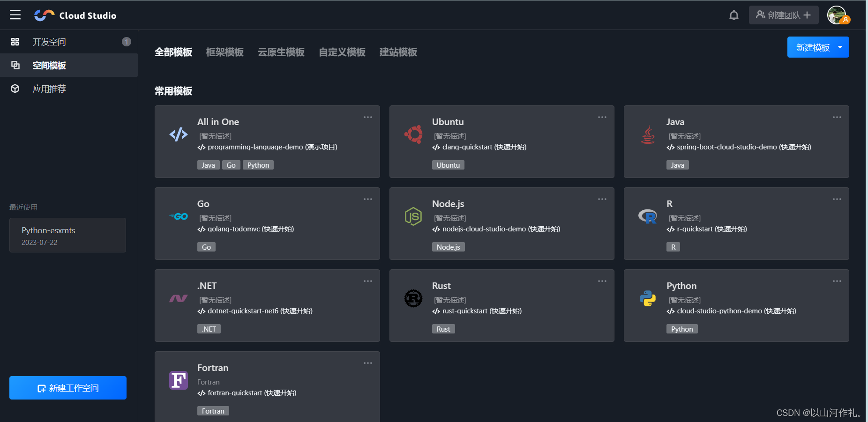The height and width of the screenshot is (422, 868).
Task: Click the Rust gear logo icon
Action: tap(413, 298)
